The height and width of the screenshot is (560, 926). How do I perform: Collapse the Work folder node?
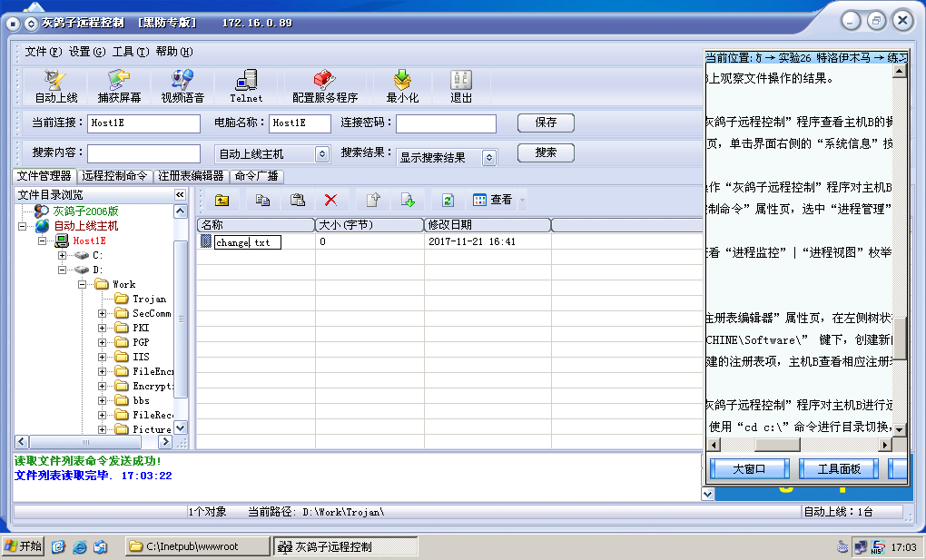coord(82,285)
